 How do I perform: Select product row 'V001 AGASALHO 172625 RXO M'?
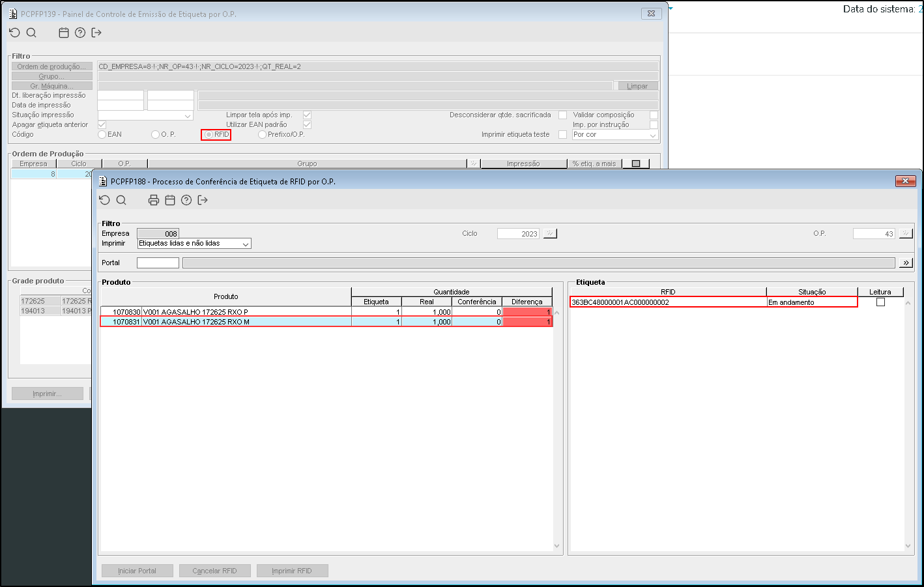326,322
